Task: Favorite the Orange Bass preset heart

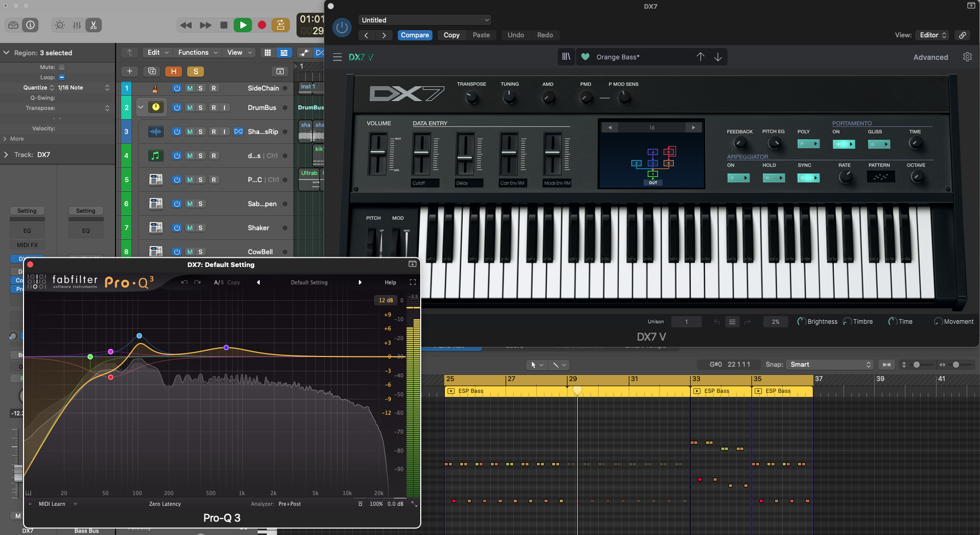Action: tap(585, 57)
